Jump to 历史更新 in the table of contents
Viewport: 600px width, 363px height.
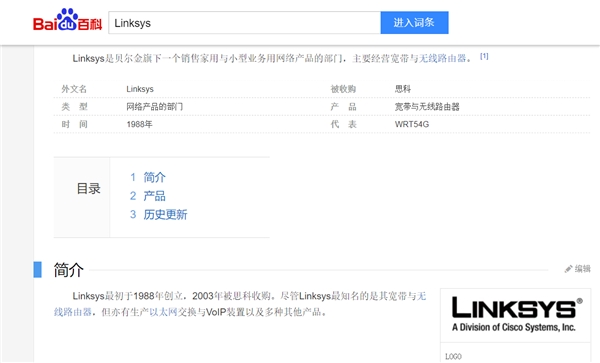[165, 215]
